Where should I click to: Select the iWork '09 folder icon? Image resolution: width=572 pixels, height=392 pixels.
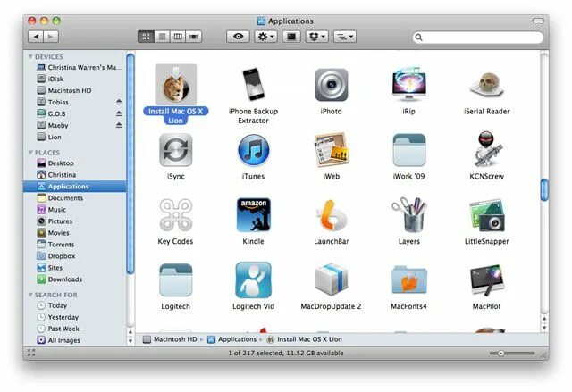pos(409,150)
